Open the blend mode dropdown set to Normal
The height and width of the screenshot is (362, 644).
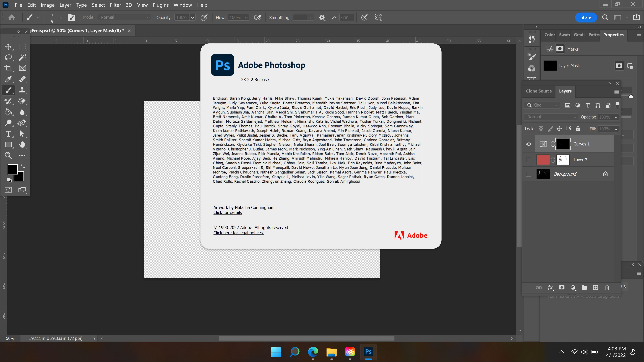[550, 117]
